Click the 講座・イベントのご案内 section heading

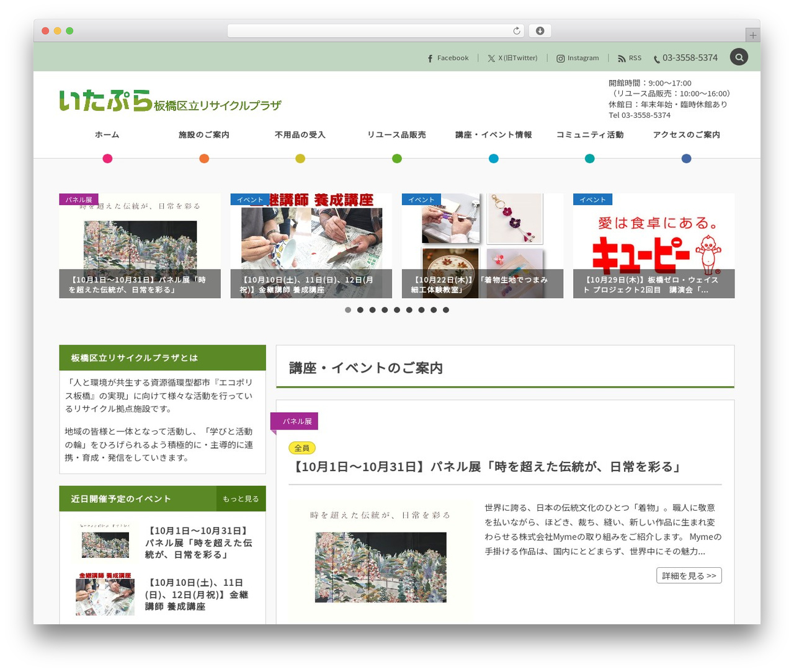pyautogui.click(x=366, y=368)
